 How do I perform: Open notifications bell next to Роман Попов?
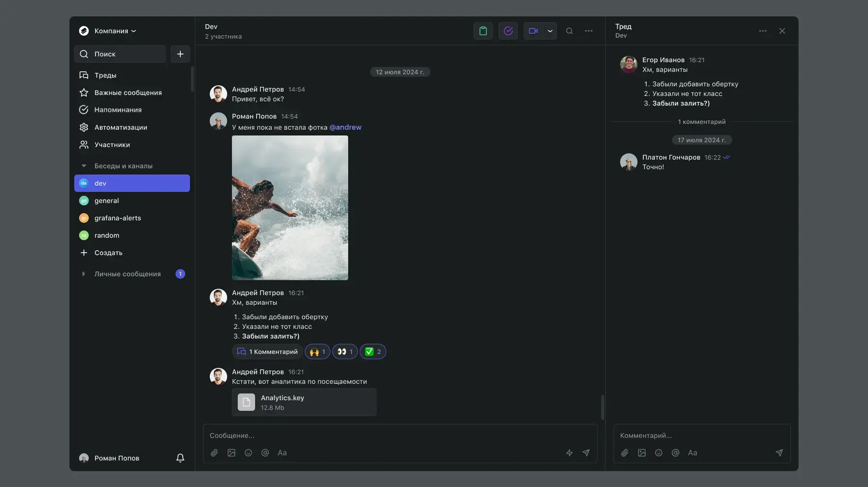[180, 458]
